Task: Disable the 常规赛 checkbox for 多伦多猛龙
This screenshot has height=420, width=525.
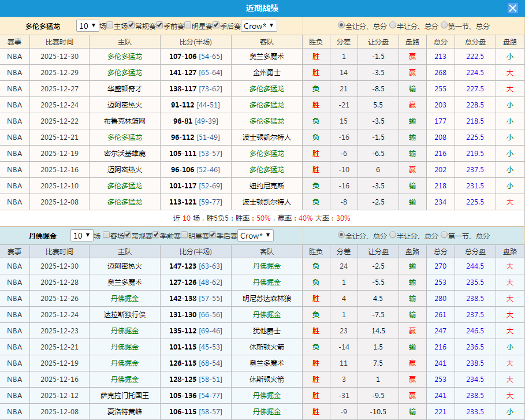Action: pos(130,26)
